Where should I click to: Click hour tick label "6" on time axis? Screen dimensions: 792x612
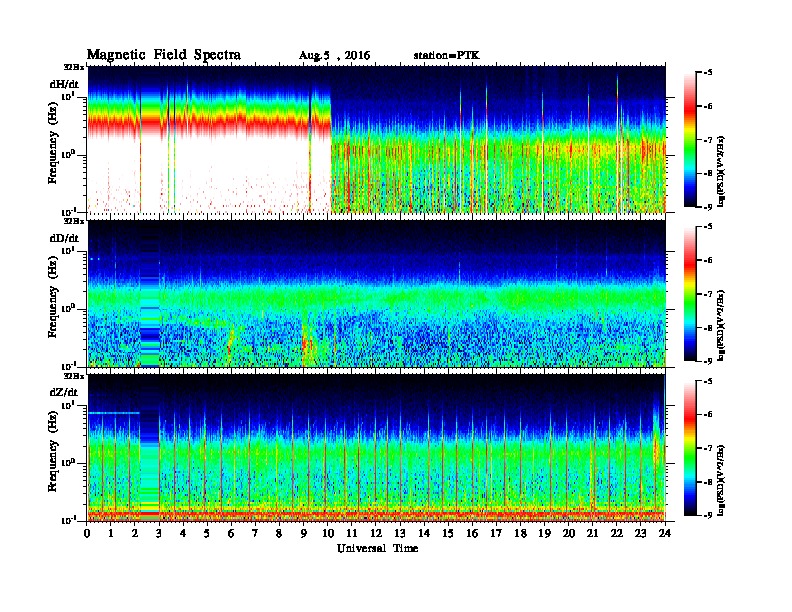[231, 534]
